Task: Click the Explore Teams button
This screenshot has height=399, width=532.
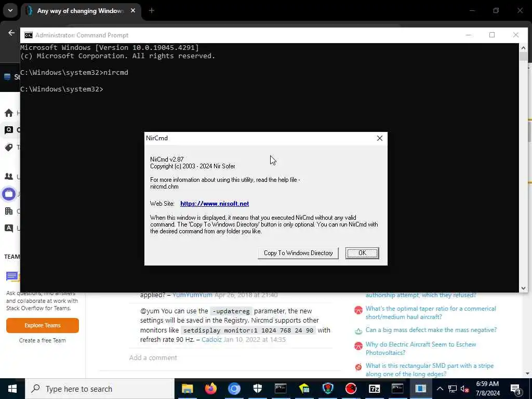Action: coord(43,325)
